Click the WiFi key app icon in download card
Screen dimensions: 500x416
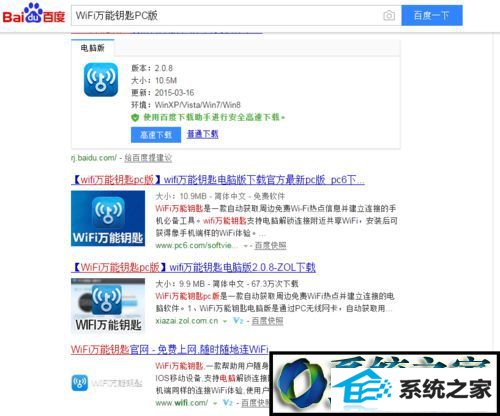tap(101, 80)
